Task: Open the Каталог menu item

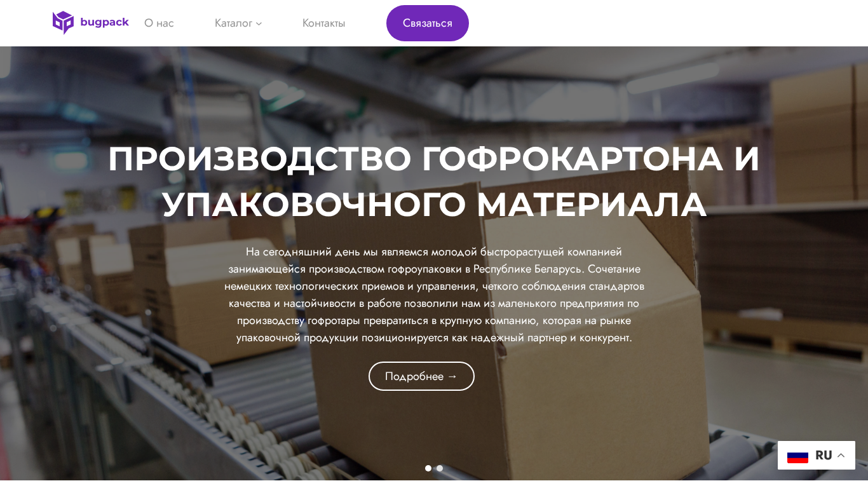Action: (233, 23)
